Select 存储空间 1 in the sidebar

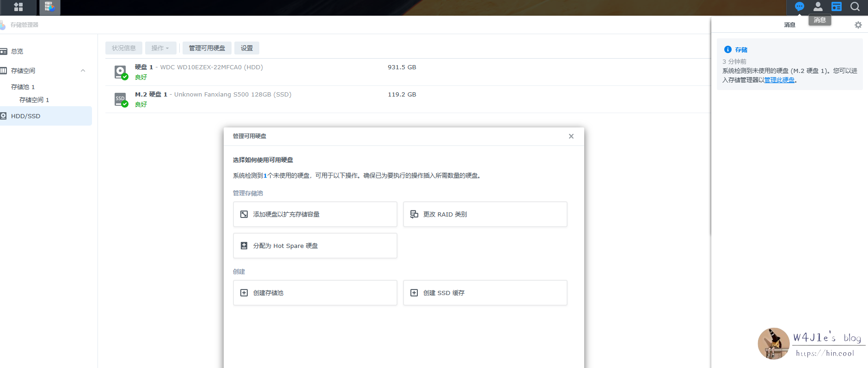(x=34, y=100)
